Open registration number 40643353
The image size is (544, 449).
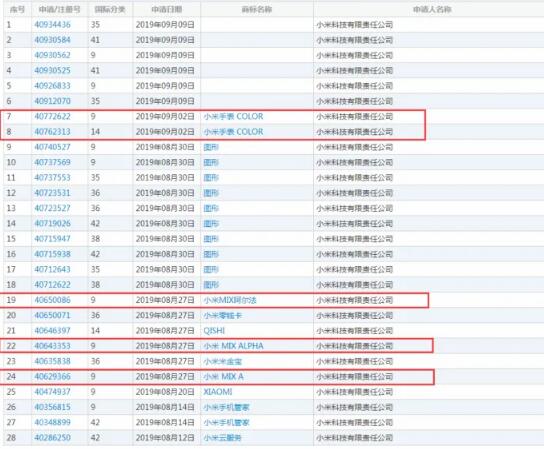(x=52, y=346)
